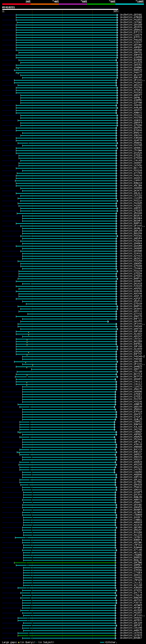Select the hit label UniRef100_C4JJE1
The width and height of the screenshot is (146, 644).
pyautogui.click(x=131, y=583)
